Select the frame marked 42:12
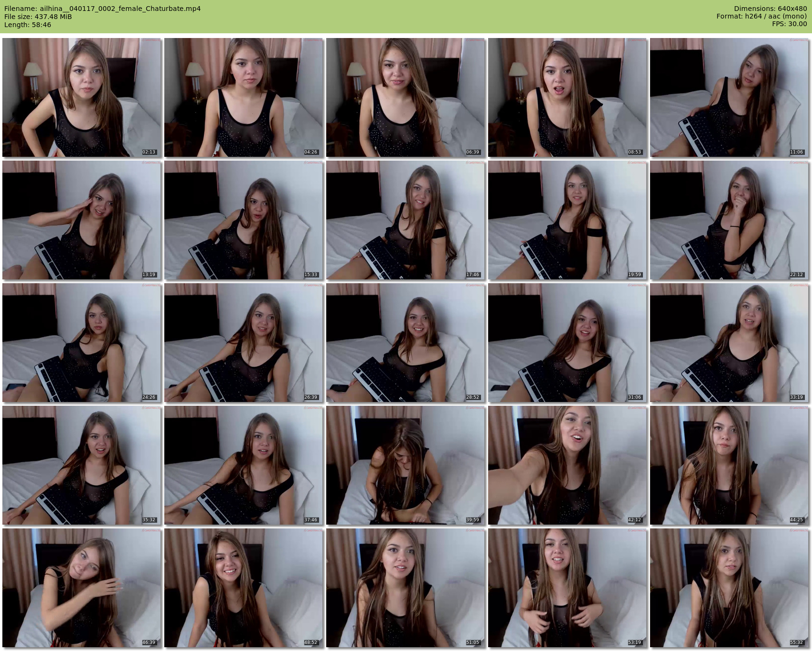 [567, 465]
